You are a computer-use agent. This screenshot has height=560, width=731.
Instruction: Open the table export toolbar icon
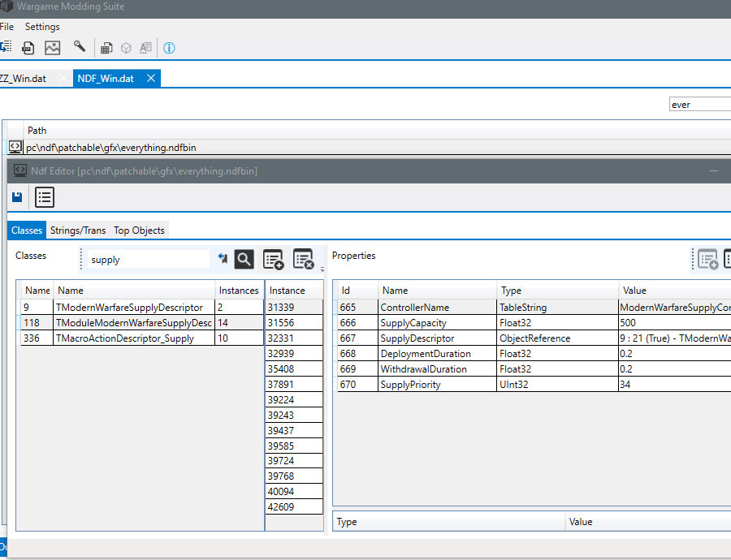(106, 48)
